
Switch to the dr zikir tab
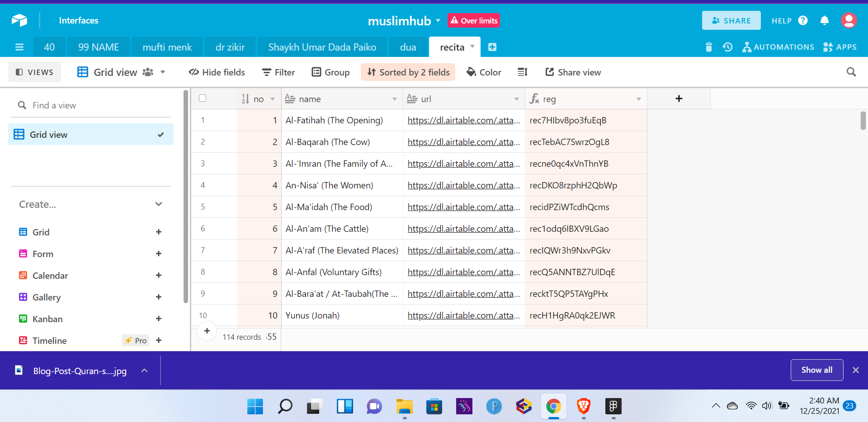point(230,47)
